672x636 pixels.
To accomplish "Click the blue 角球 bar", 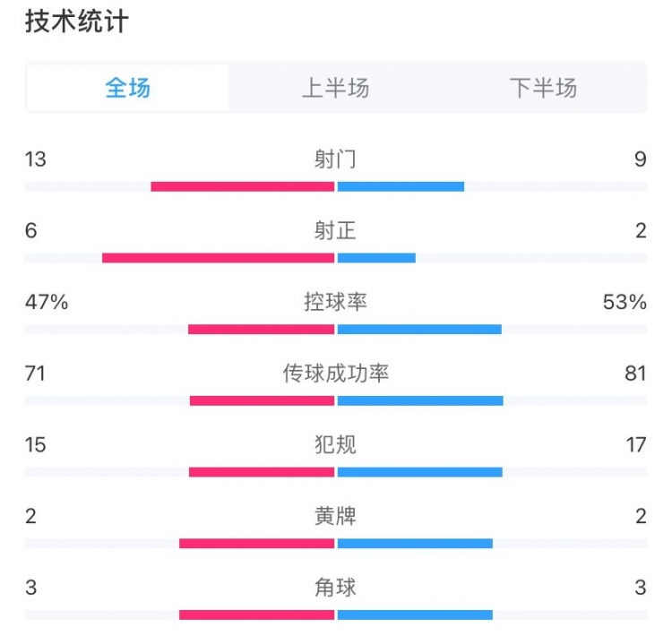I will pos(415,615).
